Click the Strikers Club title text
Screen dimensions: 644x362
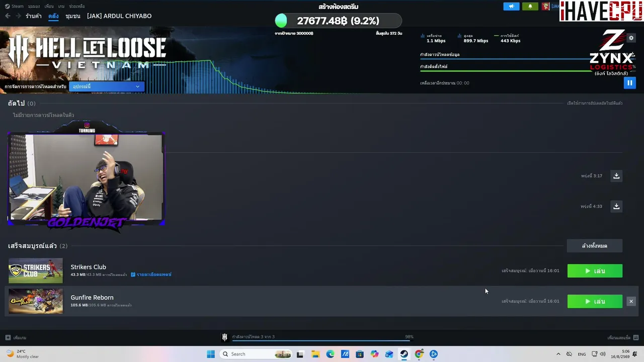point(89,267)
